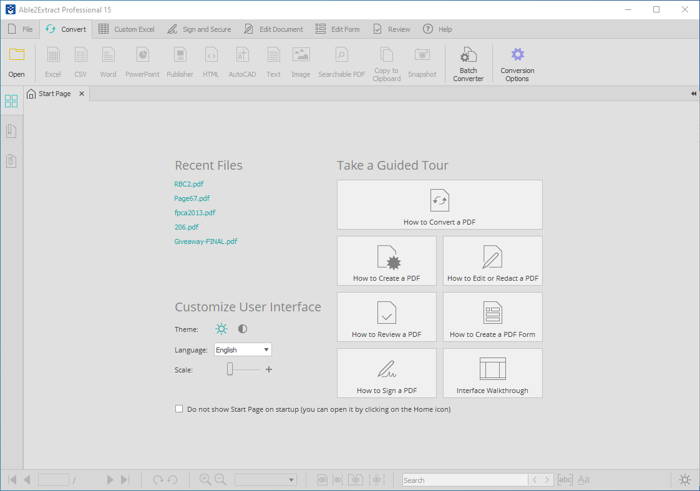700x491 pixels.
Task: Enable Do not show Start Page checkbox
Action: [179, 409]
